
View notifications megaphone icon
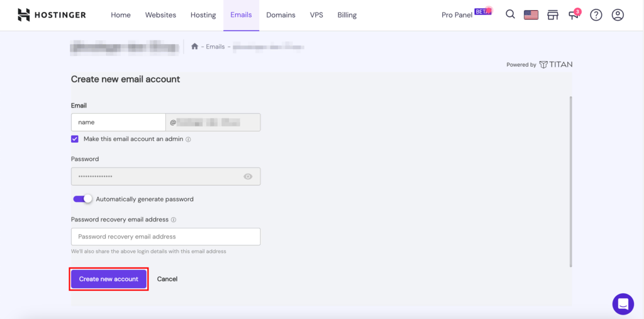574,15
